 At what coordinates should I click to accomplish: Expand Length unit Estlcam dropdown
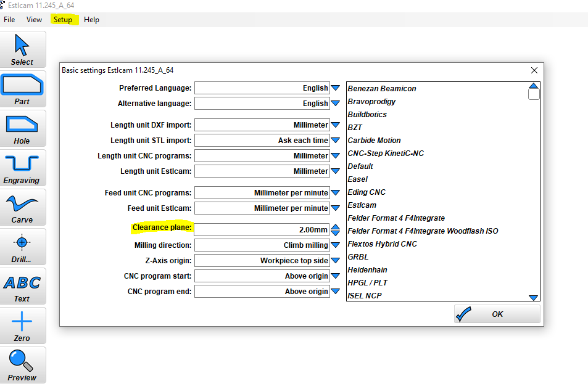pos(336,171)
